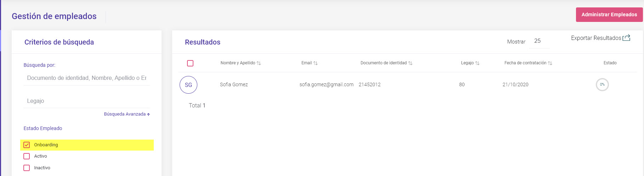
Task: Select the Sofia Gomez name cell
Action: click(234, 84)
